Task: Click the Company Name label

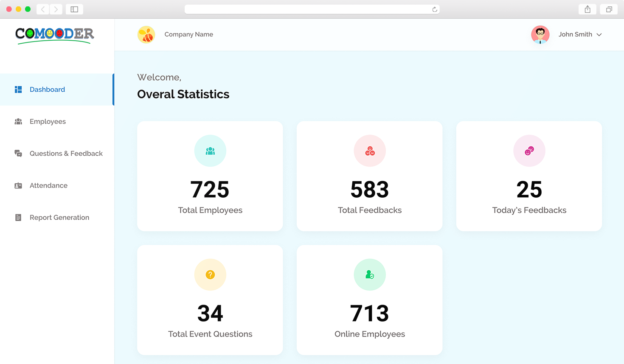Action: coord(188,34)
